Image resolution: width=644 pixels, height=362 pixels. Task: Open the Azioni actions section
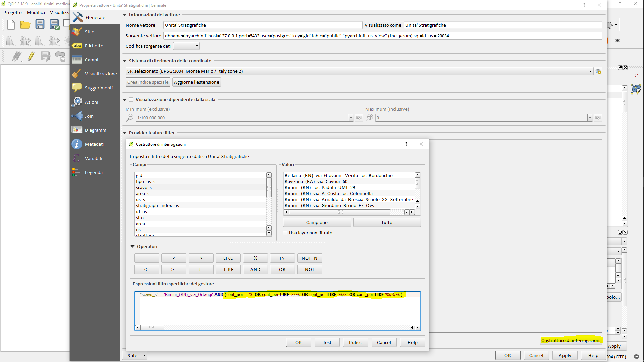[x=95, y=102]
